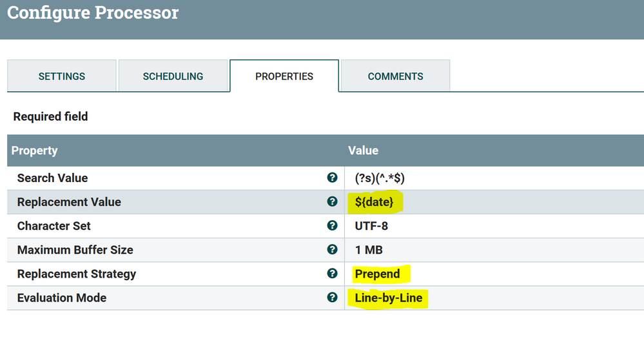The image size is (644, 337).
Task: Select the Search Value property name
Action: [x=52, y=178]
